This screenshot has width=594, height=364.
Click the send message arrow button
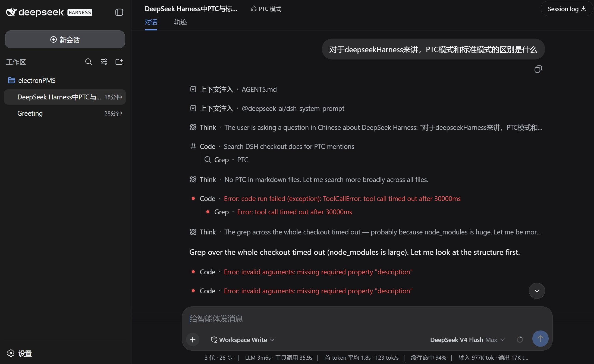[540, 339]
